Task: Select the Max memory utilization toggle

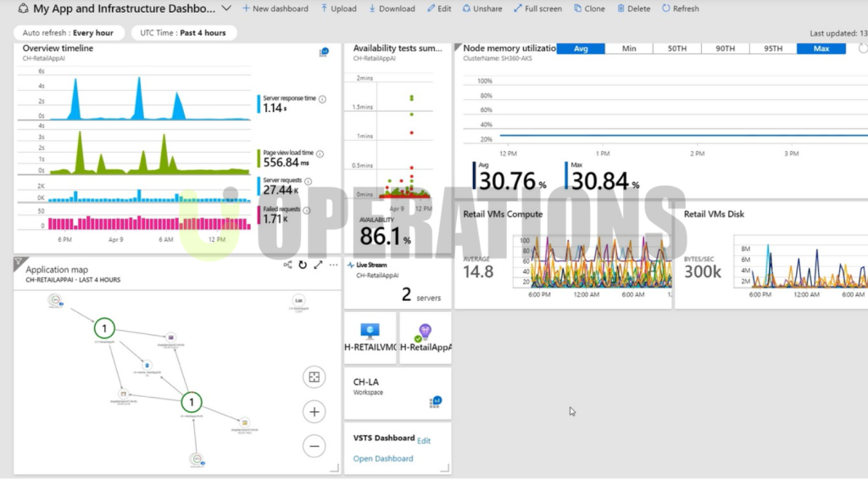Action: pos(821,48)
